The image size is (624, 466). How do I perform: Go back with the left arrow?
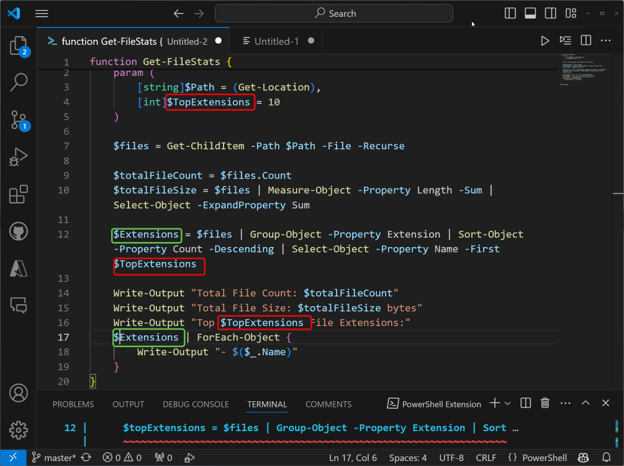[x=178, y=14]
